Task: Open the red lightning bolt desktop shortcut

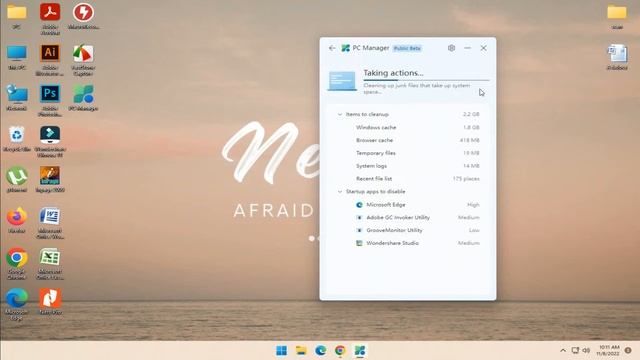Action: [x=83, y=16]
